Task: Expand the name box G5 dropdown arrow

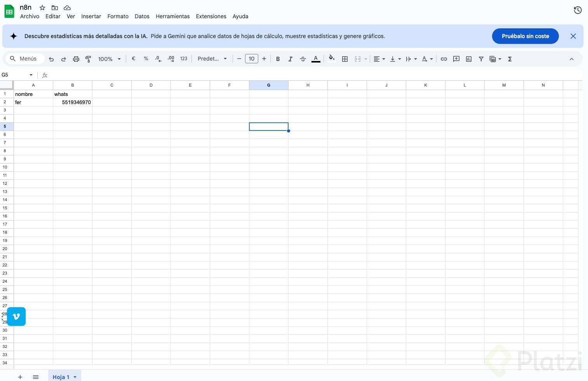Action: (x=31, y=75)
